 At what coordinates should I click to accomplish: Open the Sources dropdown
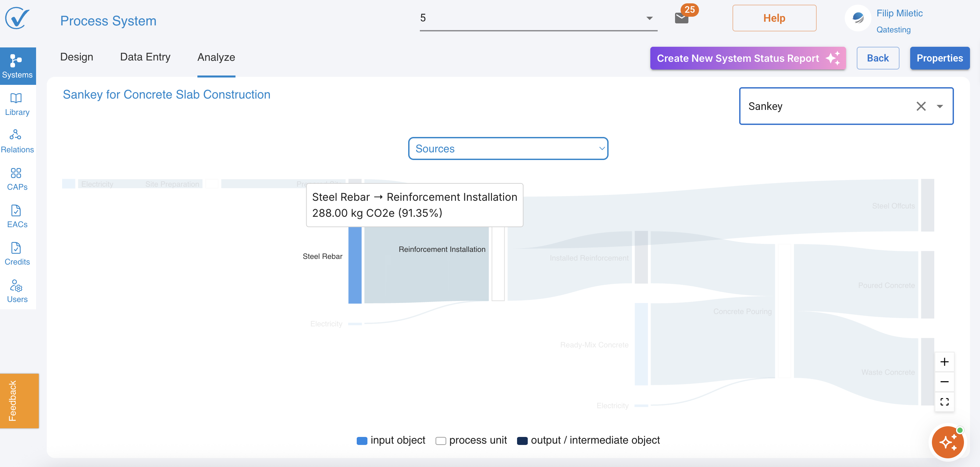click(508, 148)
